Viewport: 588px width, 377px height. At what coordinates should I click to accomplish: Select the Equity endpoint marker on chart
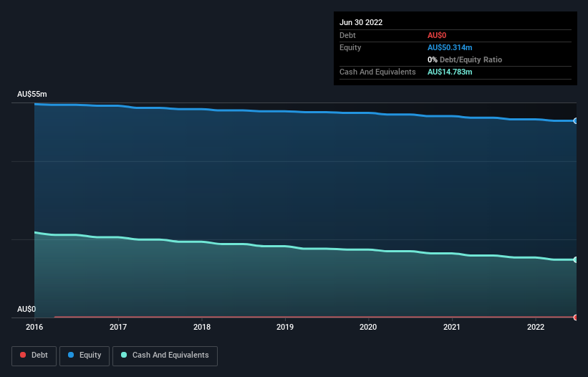(x=576, y=121)
